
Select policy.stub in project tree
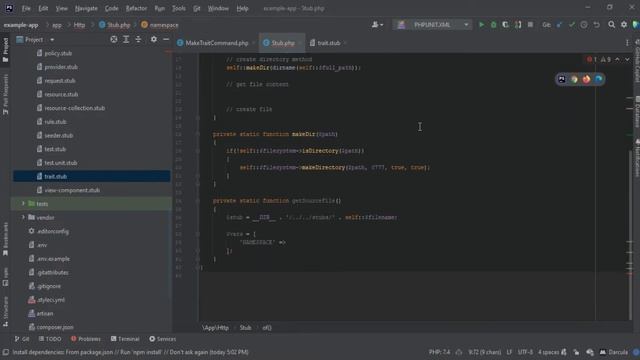[58, 53]
